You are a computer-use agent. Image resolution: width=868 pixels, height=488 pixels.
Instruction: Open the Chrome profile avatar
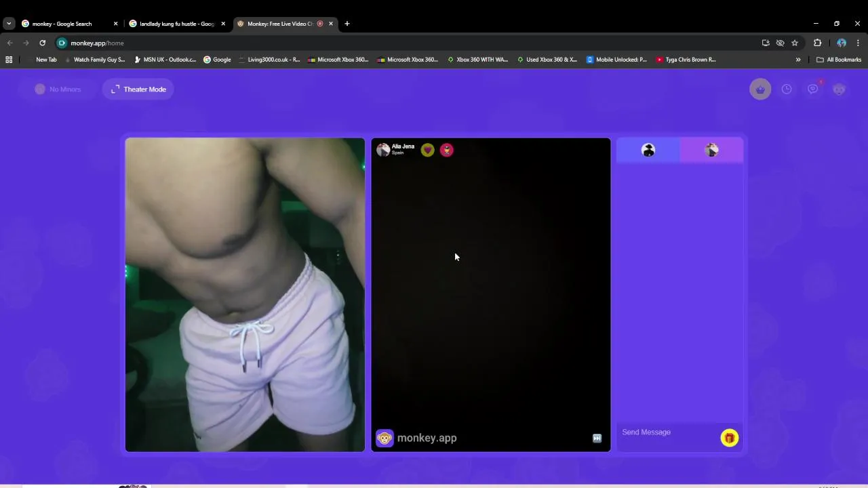[x=842, y=43]
